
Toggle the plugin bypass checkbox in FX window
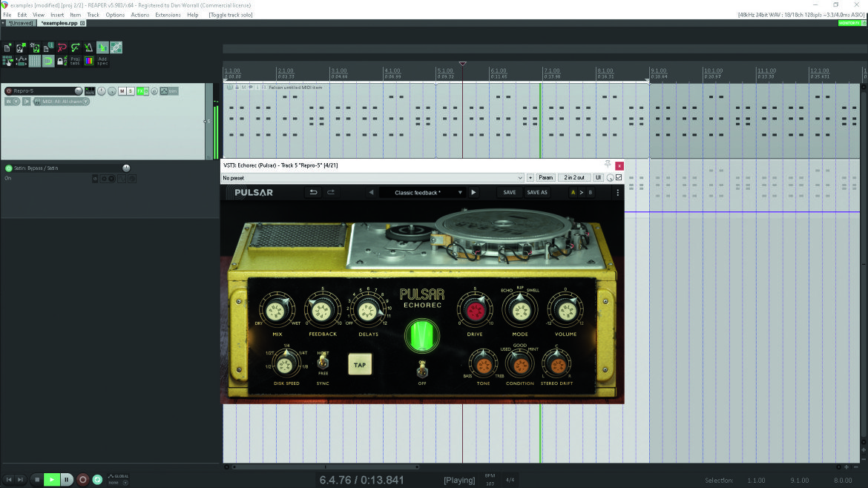pos(619,177)
